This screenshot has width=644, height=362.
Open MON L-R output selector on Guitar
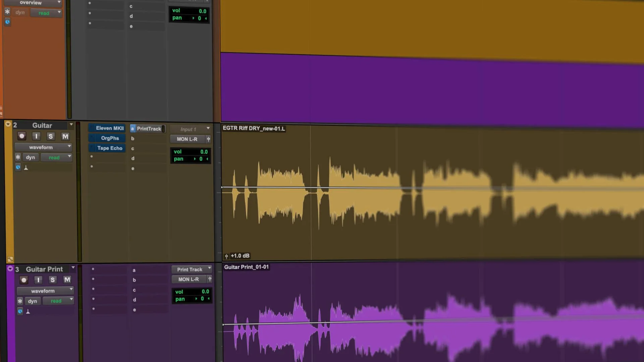click(187, 139)
